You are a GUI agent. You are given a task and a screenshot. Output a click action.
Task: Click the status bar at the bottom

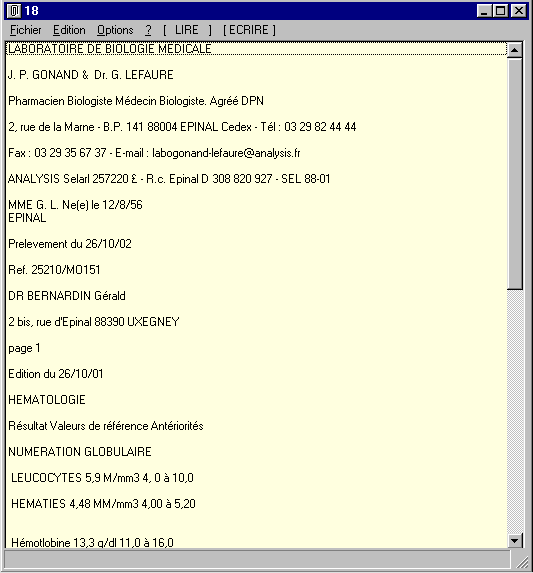coord(257,559)
